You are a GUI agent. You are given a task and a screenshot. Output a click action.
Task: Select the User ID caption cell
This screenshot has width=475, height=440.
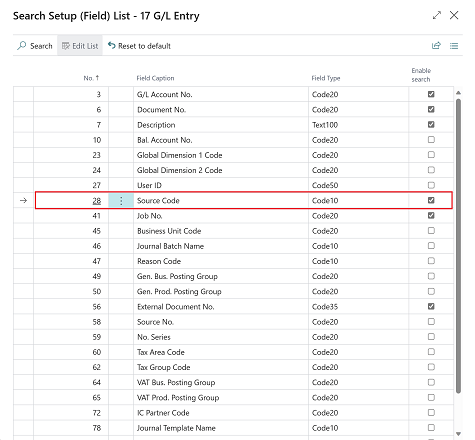(221, 185)
